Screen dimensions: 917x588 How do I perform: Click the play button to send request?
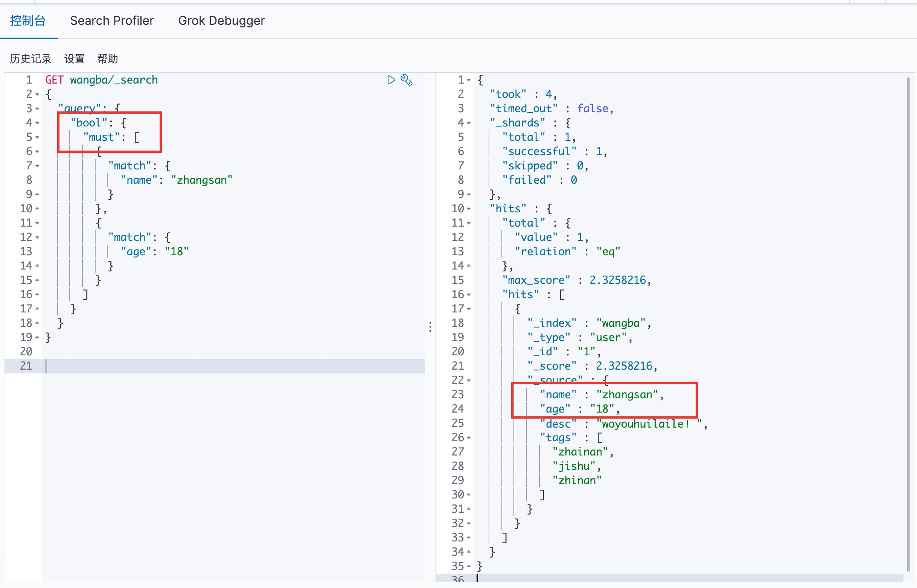391,80
